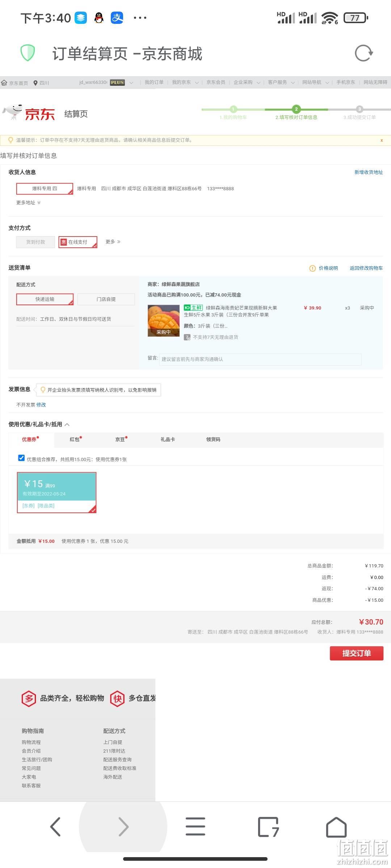This screenshot has width=391, height=868.
Task: Go back with the browser back arrow
Action: [x=55, y=827]
